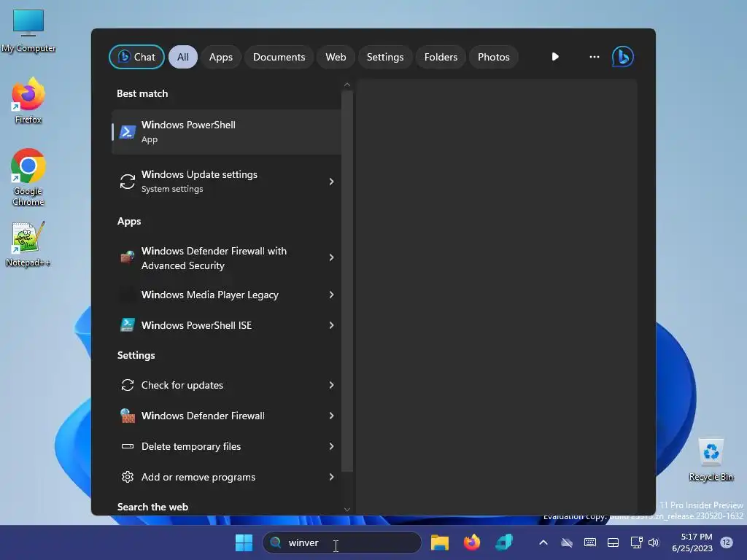Click the cloud sync tray icon
This screenshot has width=747, height=560.
566,542
